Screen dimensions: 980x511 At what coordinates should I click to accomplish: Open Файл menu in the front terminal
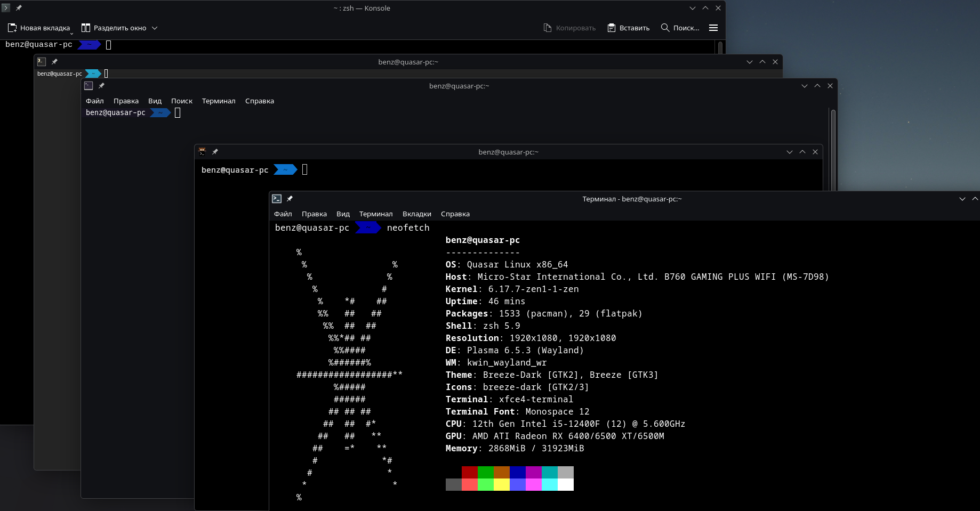pos(283,214)
